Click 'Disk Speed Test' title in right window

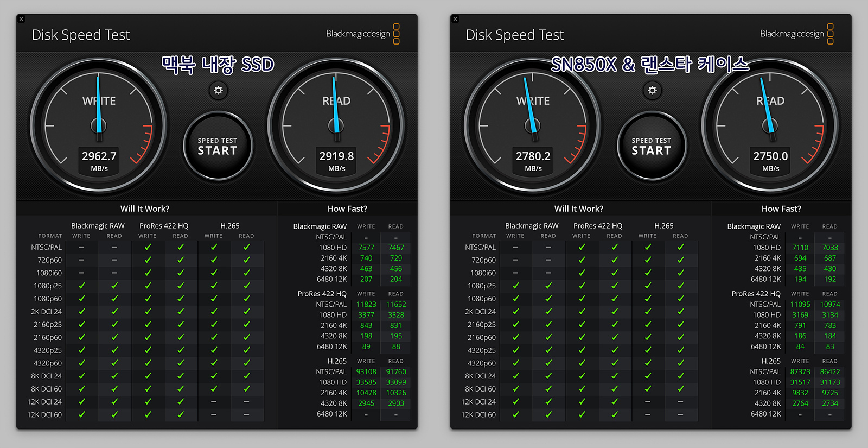515,35
